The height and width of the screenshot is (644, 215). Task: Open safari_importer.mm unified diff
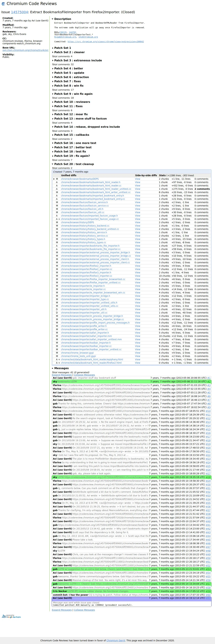(x=86, y=336)
